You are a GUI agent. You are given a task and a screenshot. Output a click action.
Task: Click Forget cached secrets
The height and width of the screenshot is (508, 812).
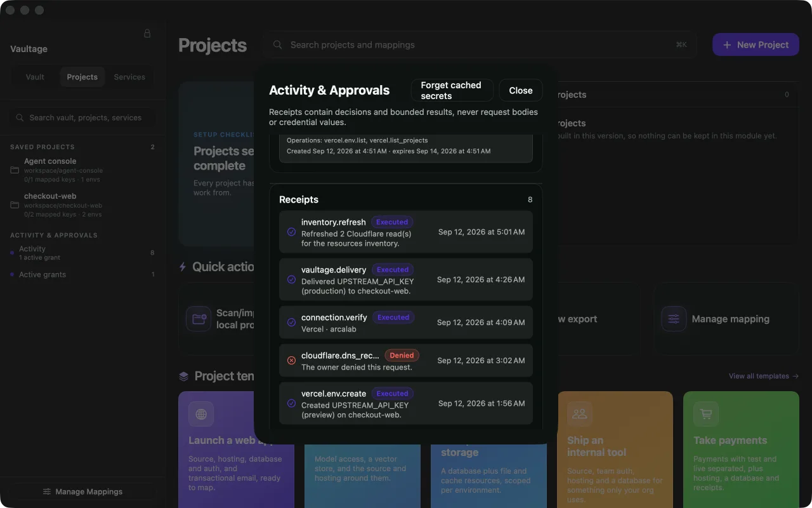[x=452, y=90]
